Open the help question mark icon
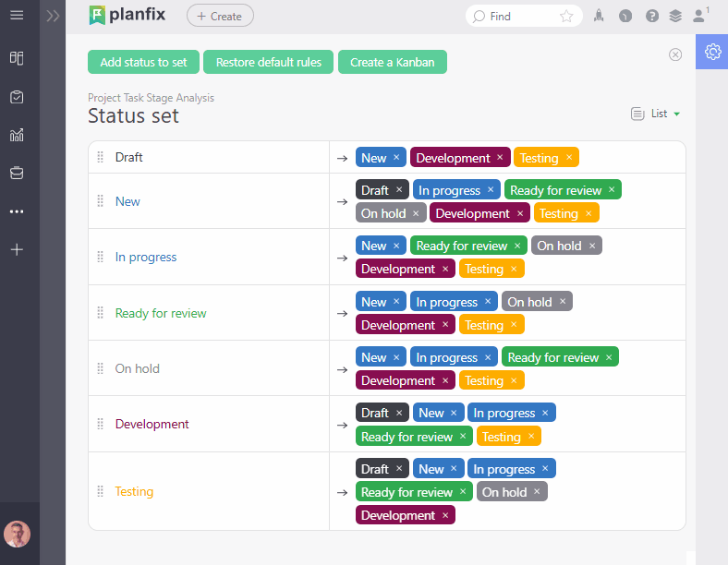 [x=652, y=16]
